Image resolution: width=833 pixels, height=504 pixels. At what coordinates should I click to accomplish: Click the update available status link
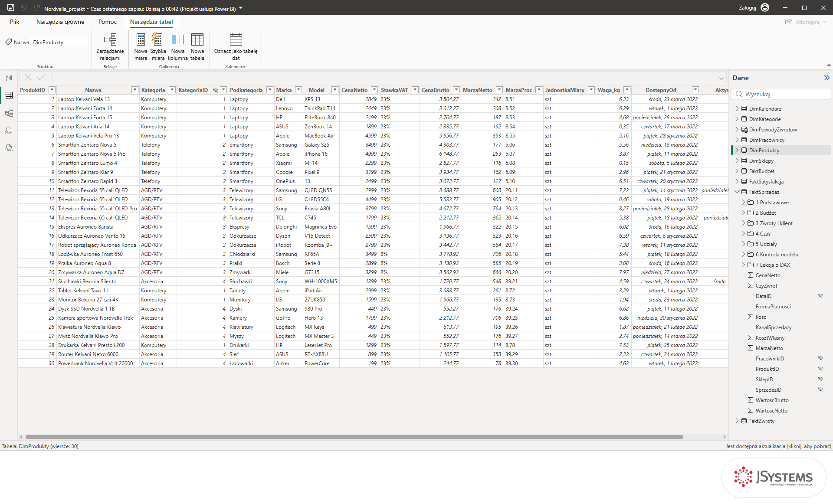[778, 446]
